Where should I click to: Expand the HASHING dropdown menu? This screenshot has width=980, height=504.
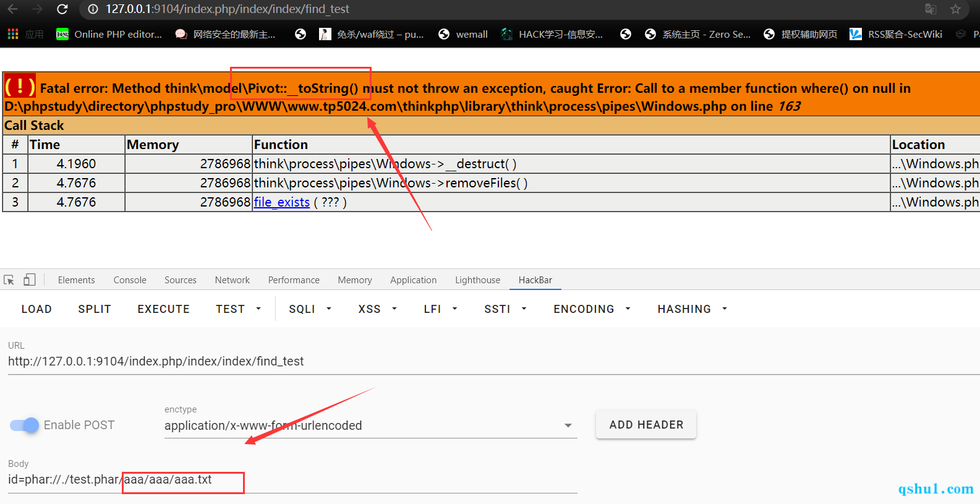(692, 309)
